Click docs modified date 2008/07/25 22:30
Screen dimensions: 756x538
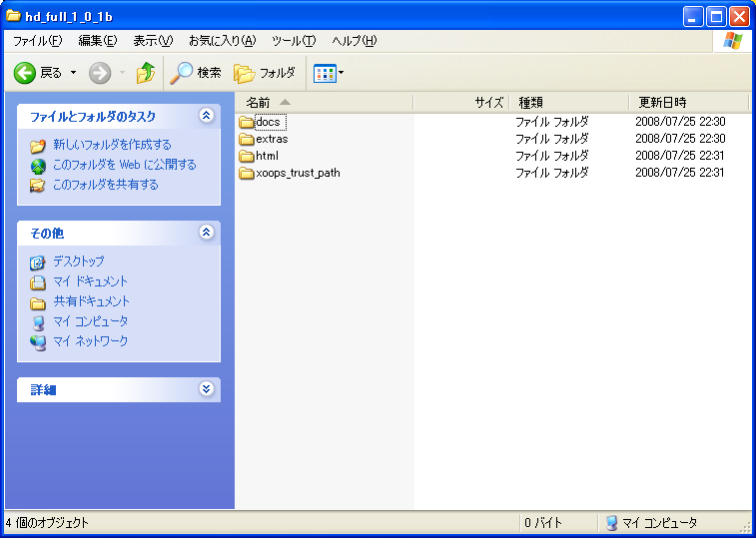point(680,122)
